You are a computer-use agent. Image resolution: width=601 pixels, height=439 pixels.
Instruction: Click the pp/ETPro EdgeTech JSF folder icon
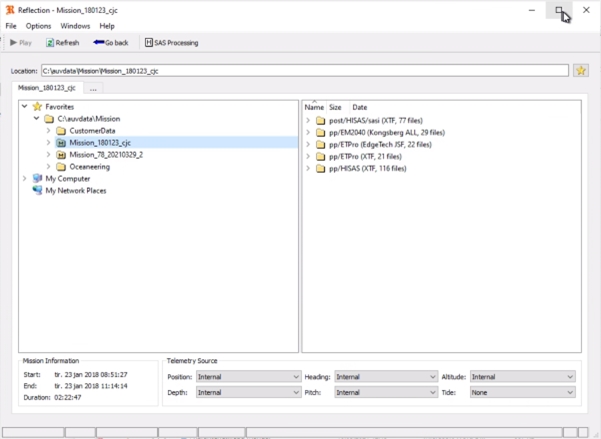point(320,145)
